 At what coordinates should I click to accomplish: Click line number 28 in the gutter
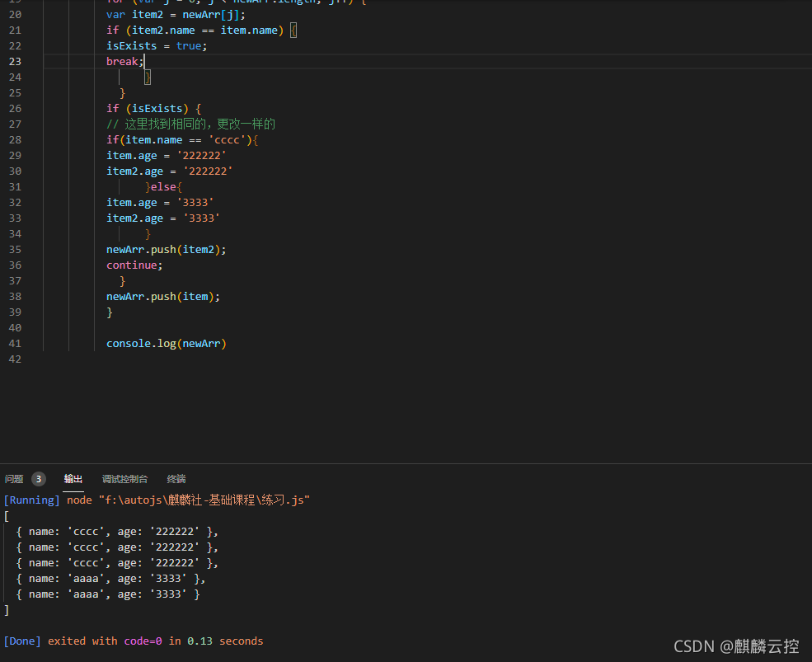(x=15, y=139)
